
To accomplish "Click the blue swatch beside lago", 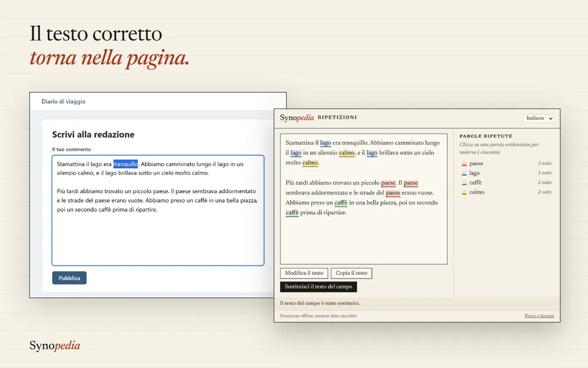I will pos(464,174).
